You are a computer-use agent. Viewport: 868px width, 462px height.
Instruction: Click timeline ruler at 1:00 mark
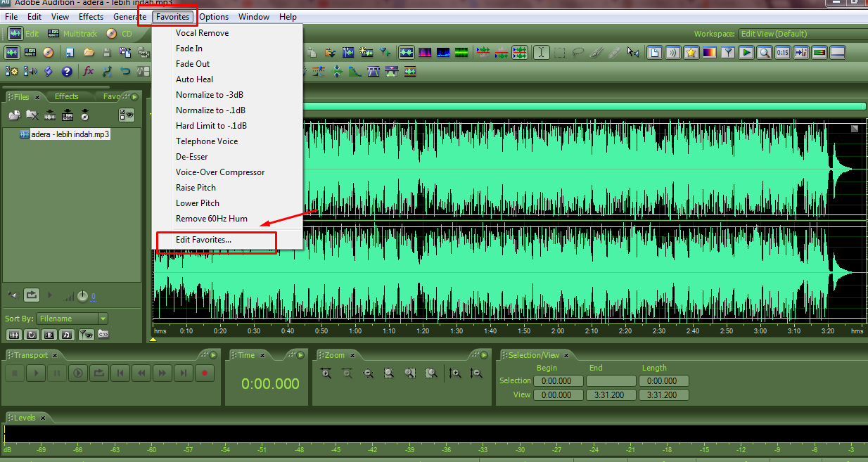pos(355,331)
